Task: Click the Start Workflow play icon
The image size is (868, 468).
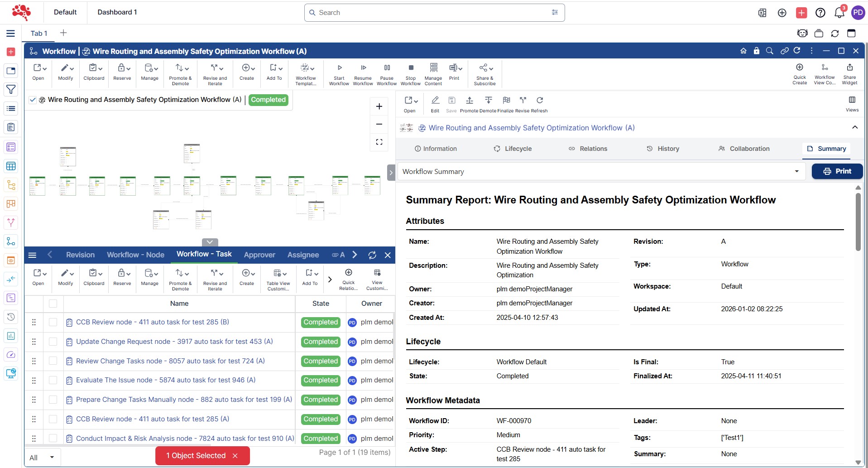Action: [339, 68]
